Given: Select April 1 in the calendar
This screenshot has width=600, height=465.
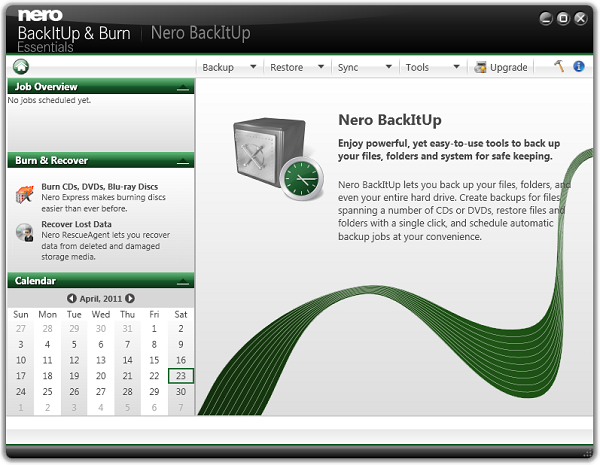Looking at the screenshot, I should coord(154,329).
